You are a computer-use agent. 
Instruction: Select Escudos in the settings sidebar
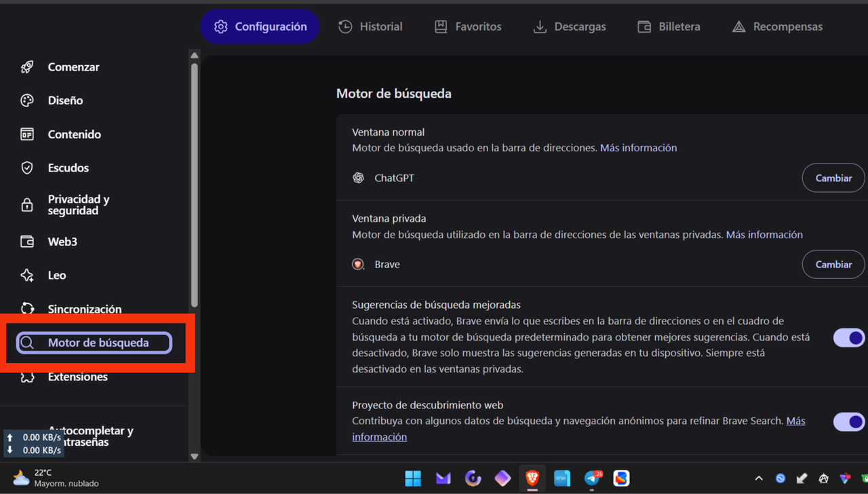pyautogui.click(x=68, y=168)
